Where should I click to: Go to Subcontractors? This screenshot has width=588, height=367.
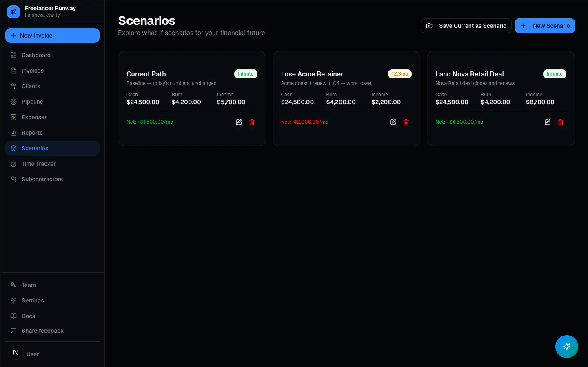coord(52,179)
